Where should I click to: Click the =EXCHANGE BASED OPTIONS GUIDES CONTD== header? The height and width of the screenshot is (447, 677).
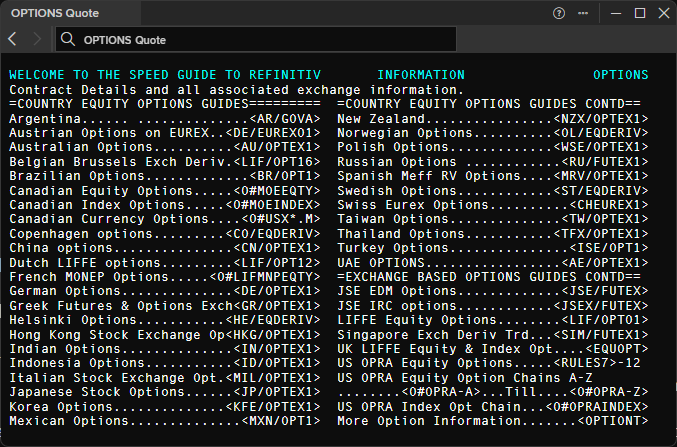pos(489,277)
